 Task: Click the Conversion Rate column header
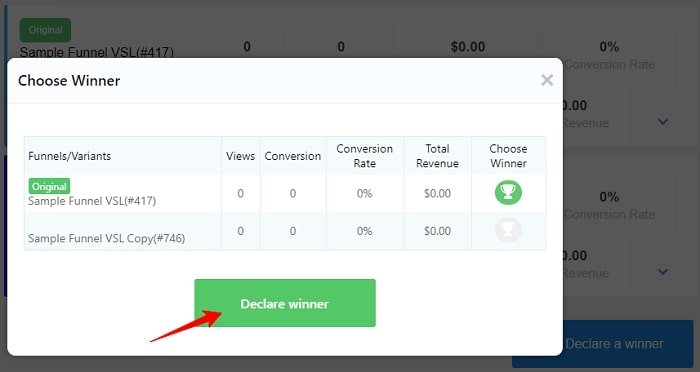(x=364, y=156)
